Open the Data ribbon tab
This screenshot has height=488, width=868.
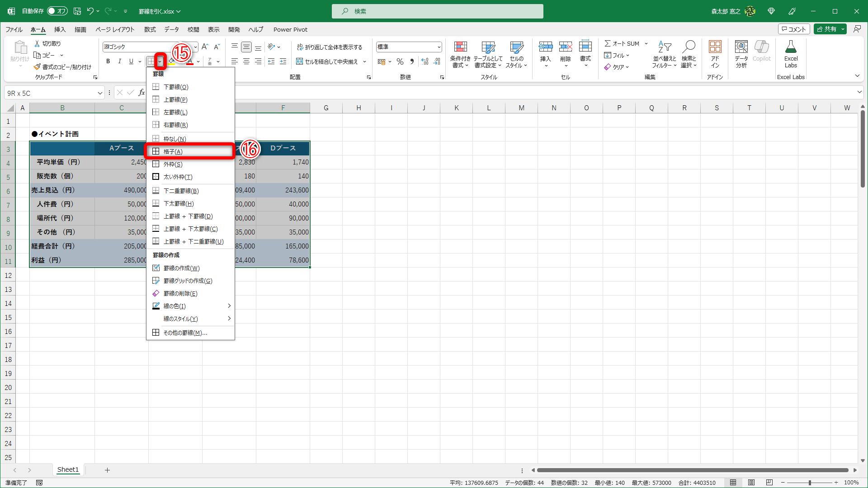pos(171,29)
